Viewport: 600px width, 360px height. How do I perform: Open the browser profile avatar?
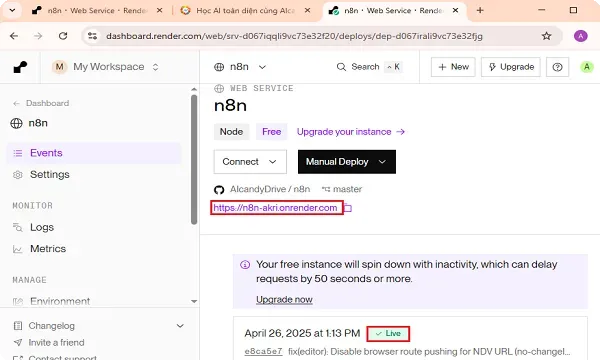580,36
